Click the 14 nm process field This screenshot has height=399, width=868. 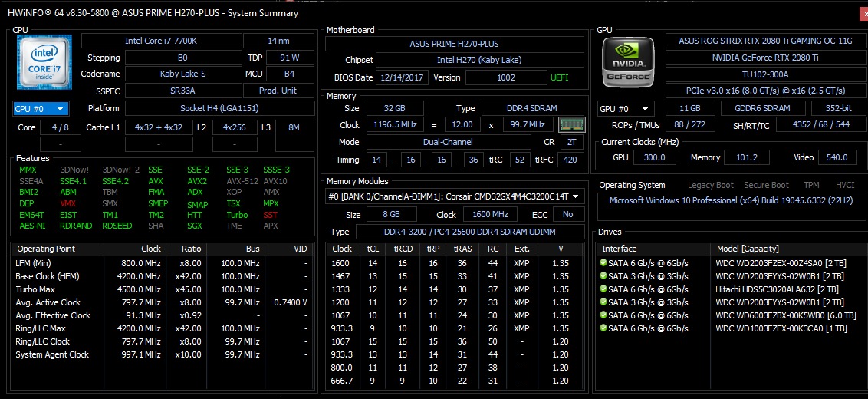(x=278, y=41)
